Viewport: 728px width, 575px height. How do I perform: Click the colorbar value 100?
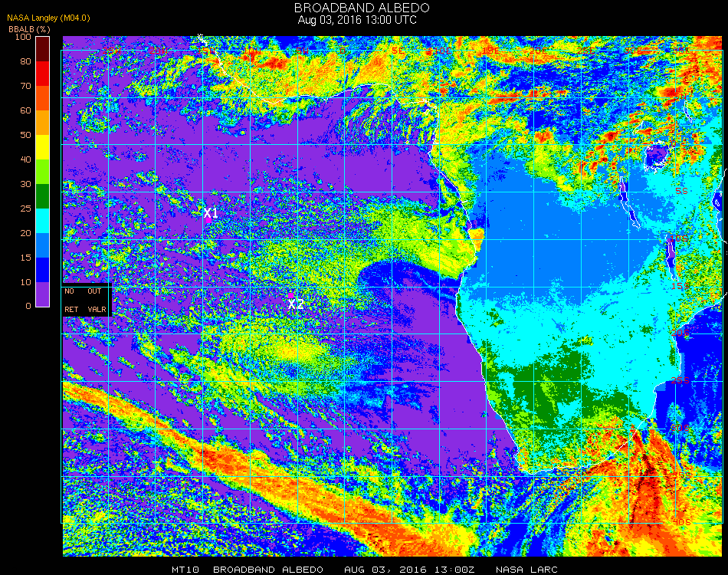(x=23, y=37)
